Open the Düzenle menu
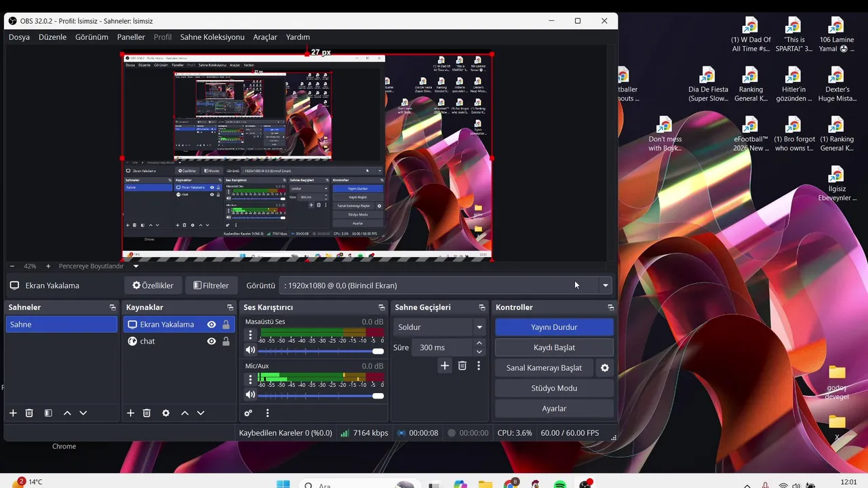 (52, 37)
